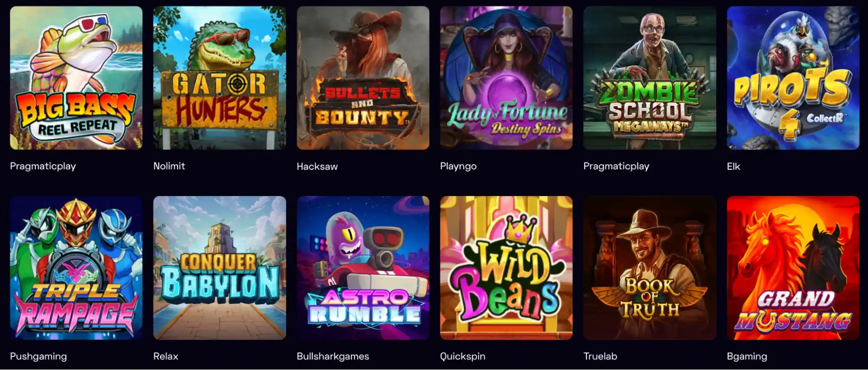The height and width of the screenshot is (370, 868).
Task: Click the Bullsharkgames provider label
Action: [333, 357]
